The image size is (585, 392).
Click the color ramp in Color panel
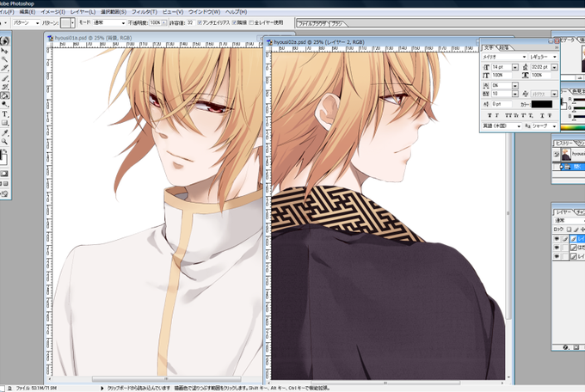pos(573,128)
